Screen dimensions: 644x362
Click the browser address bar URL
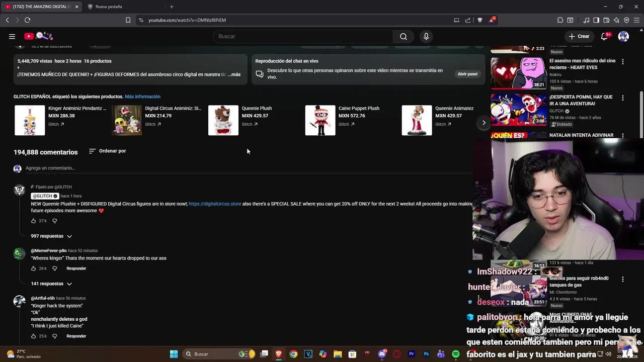(187, 20)
